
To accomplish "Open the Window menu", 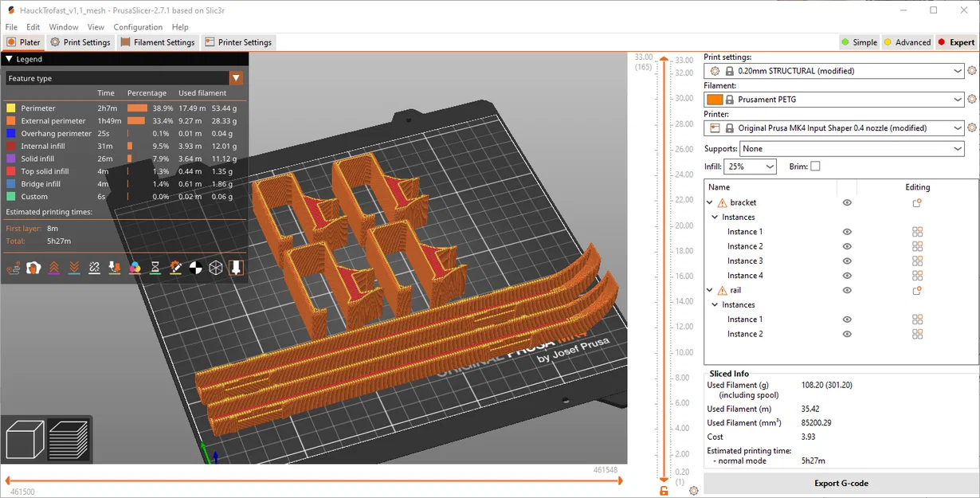I will (64, 27).
